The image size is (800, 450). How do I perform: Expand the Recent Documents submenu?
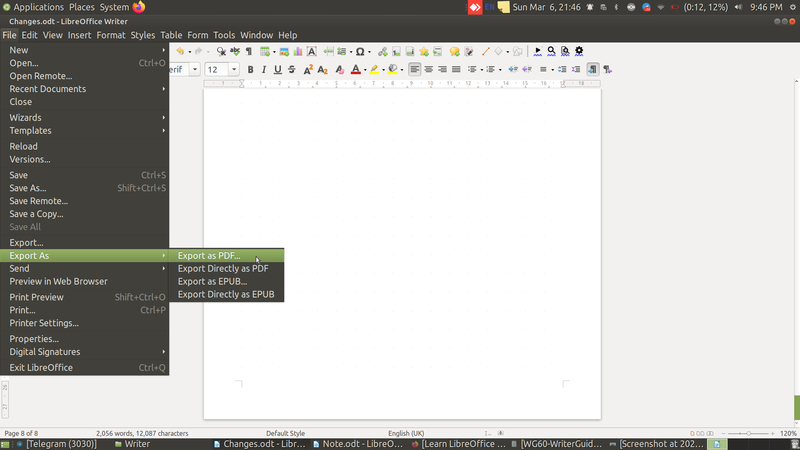pyautogui.click(x=85, y=89)
